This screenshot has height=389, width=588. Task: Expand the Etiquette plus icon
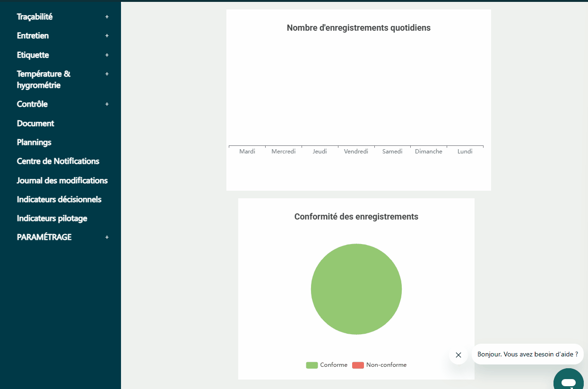pyautogui.click(x=107, y=55)
